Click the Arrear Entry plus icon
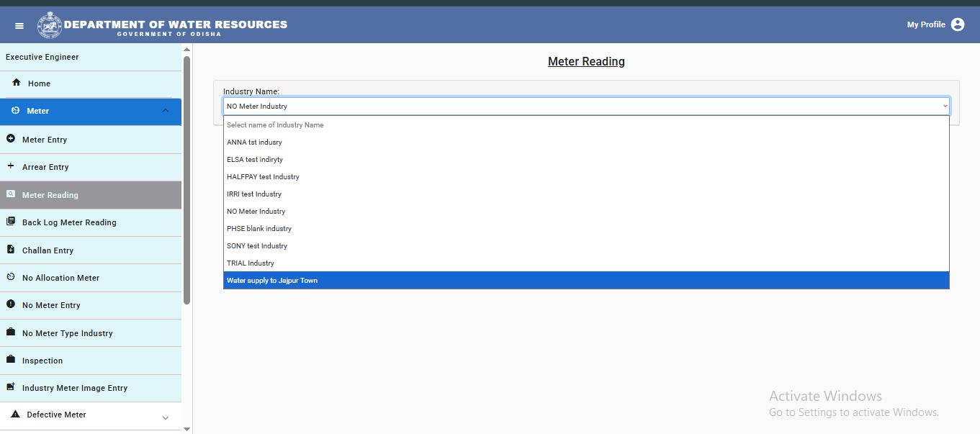 [x=11, y=166]
